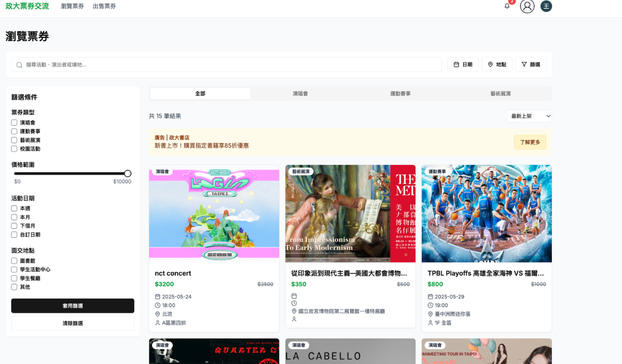Click 了解更多 on the bookstore ad
This screenshot has width=622, height=364.
[x=530, y=142]
